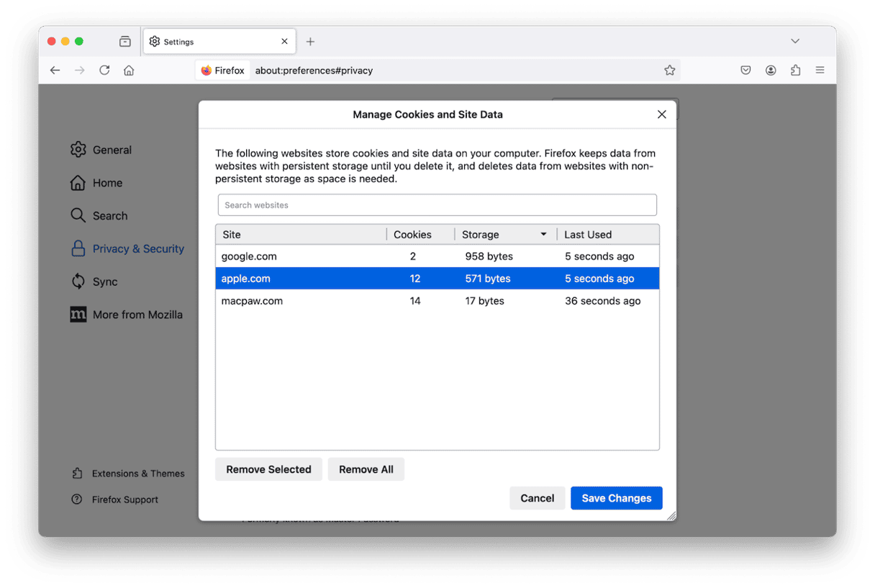Open Sync settings category
The height and width of the screenshot is (588, 875).
(94, 282)
